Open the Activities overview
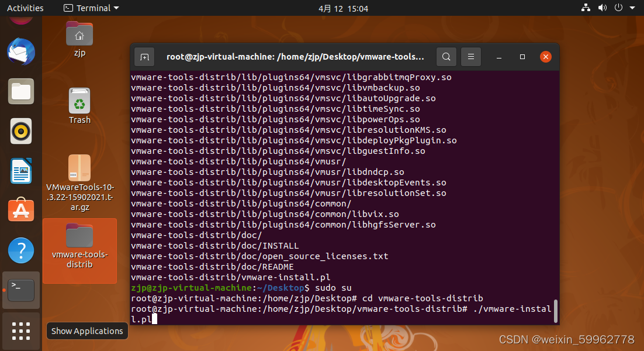644x351 pixels. click(x=25, y=8)
